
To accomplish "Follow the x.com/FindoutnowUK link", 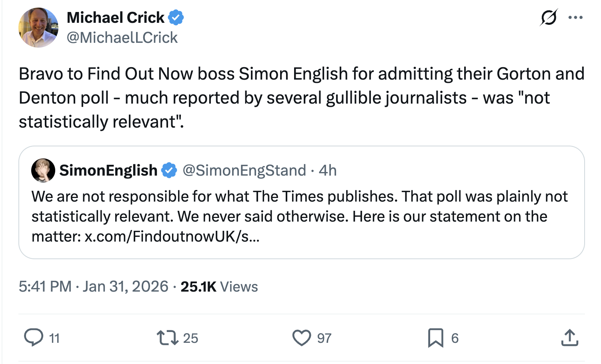I will [x=172, y=236].
